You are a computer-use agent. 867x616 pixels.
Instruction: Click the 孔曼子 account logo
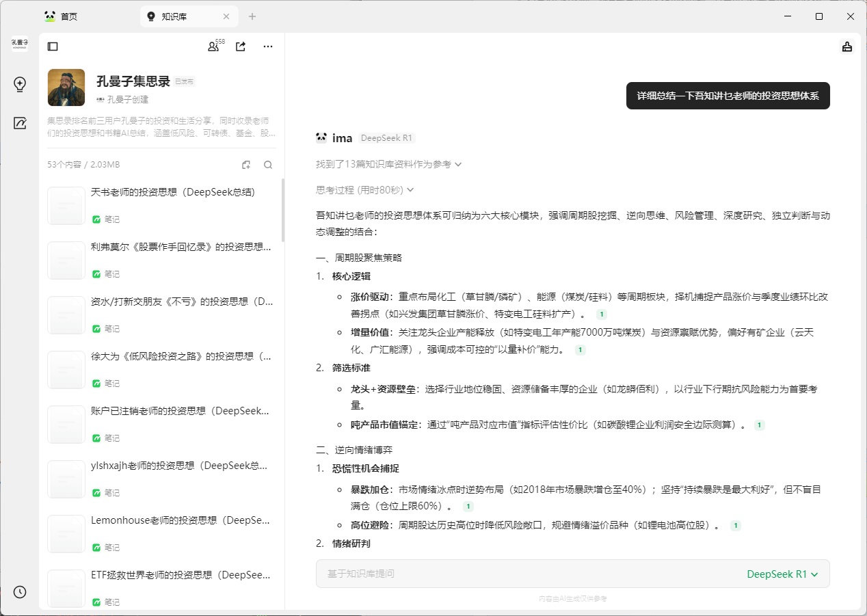(20, 44)
